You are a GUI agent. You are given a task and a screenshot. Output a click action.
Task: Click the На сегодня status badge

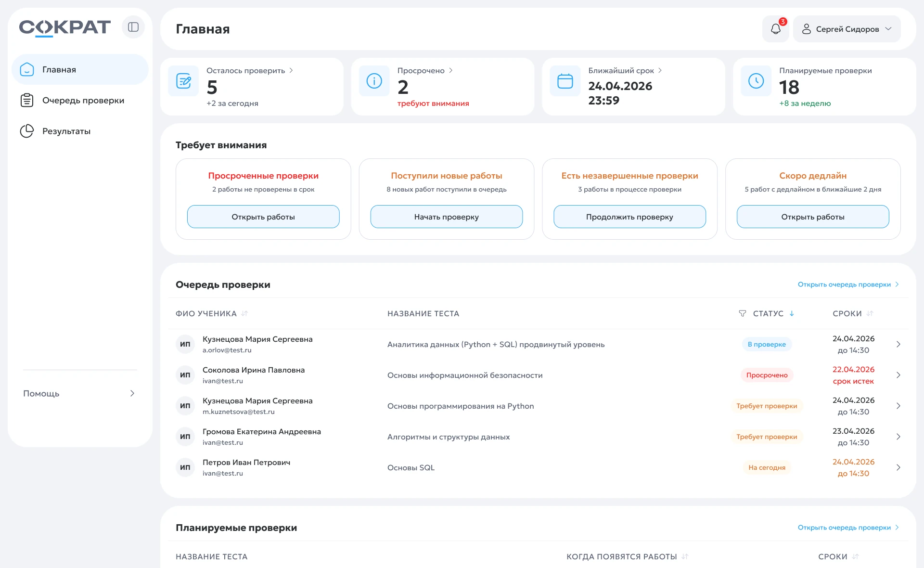pyautogui.click(x=767, y=467)
